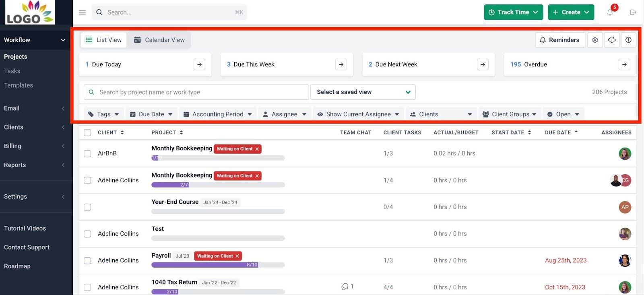Click the green Create button
The width and height of the screenshot is (644, 295).
pyautogui.click(x=570, y=12)
